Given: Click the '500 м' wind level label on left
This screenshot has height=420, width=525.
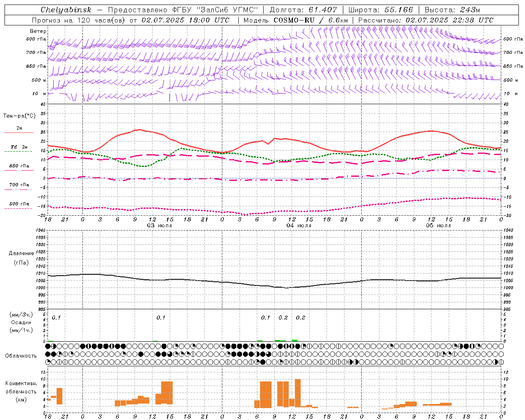Looking at the screenshot, I should tap(39, 80).
